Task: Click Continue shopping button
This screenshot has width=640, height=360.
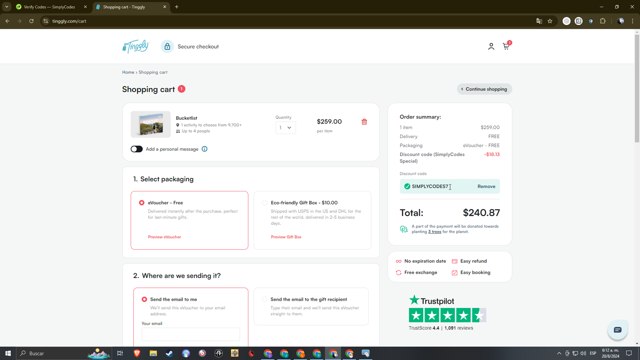Action: pos(484,89)
